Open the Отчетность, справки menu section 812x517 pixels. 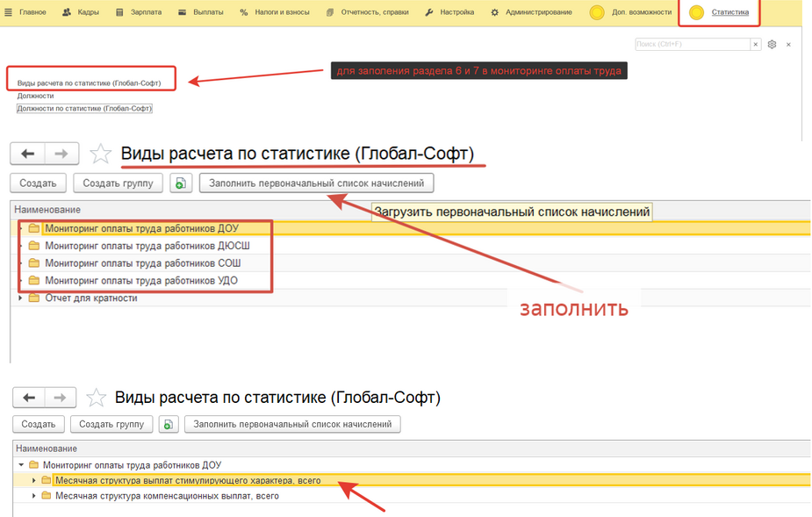[375, 12]
